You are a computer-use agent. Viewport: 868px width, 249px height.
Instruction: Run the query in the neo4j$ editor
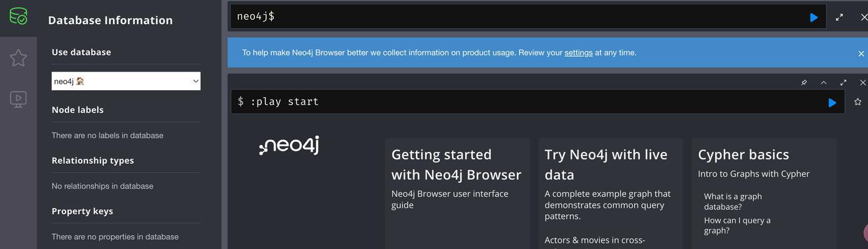(814, 17)
